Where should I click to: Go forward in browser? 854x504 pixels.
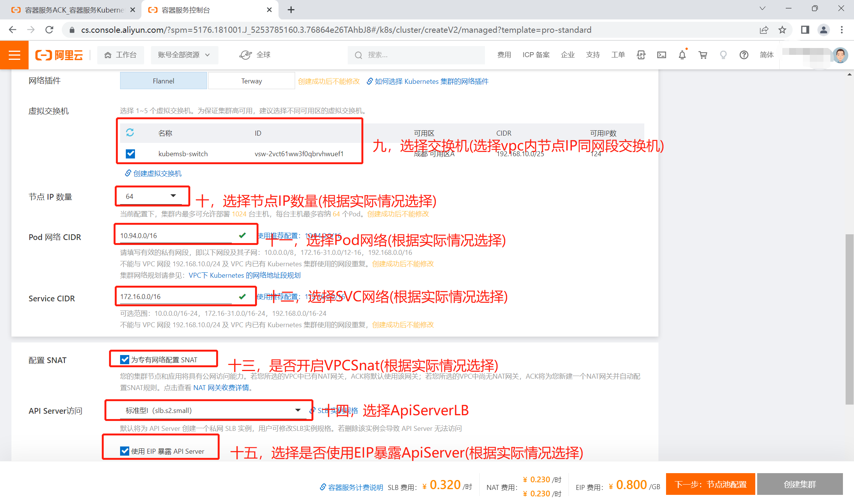(x=31, y=30)
